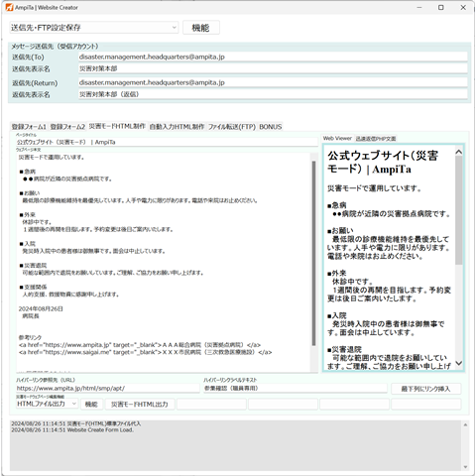Click the 'Website Create Form Load.' log line
The height and width of the screenshot is (476, 476).
tap(72, 430)
